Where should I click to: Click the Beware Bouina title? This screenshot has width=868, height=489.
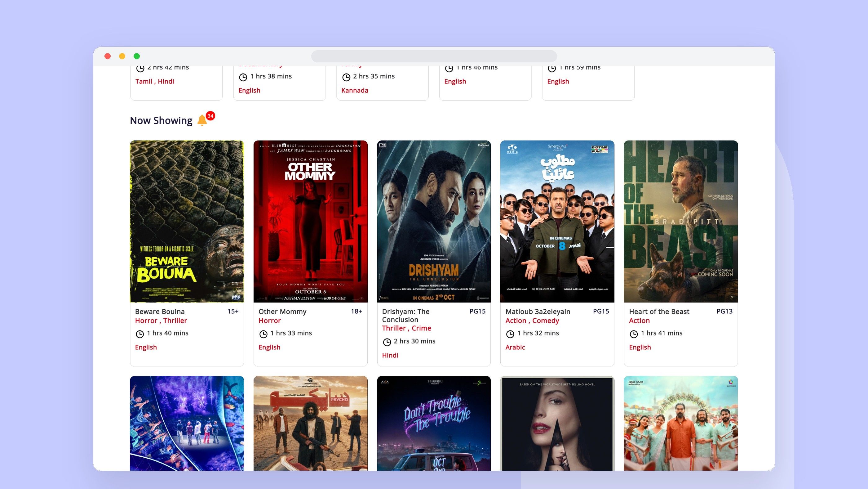click(160, 311)
